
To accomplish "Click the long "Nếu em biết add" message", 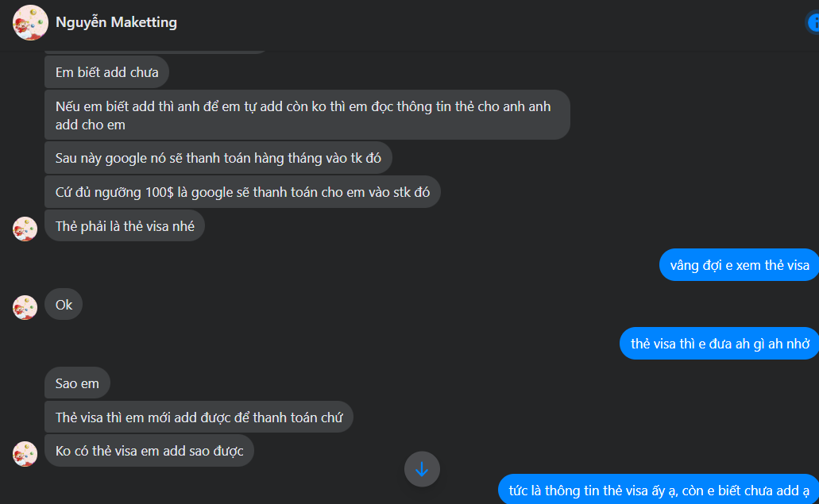I will coord(307,116).
